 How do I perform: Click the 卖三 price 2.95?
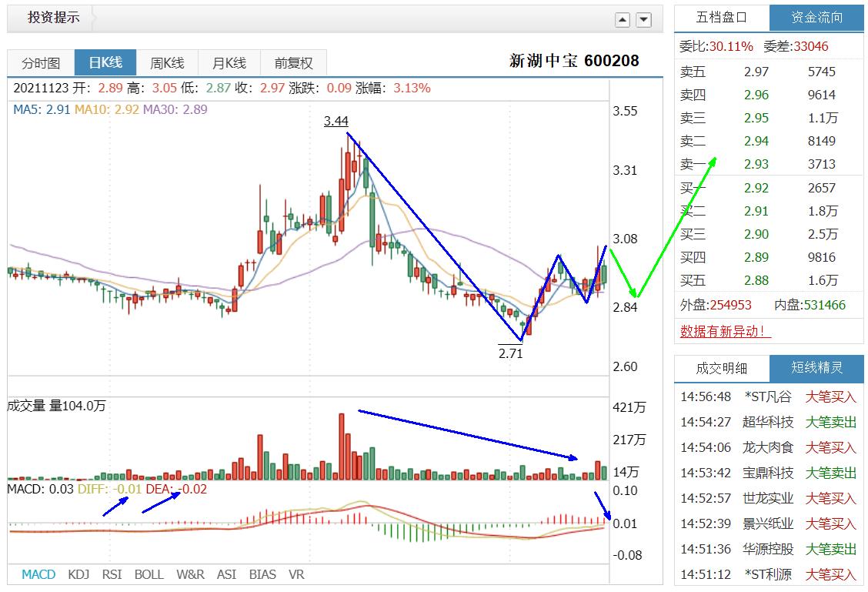756,118
